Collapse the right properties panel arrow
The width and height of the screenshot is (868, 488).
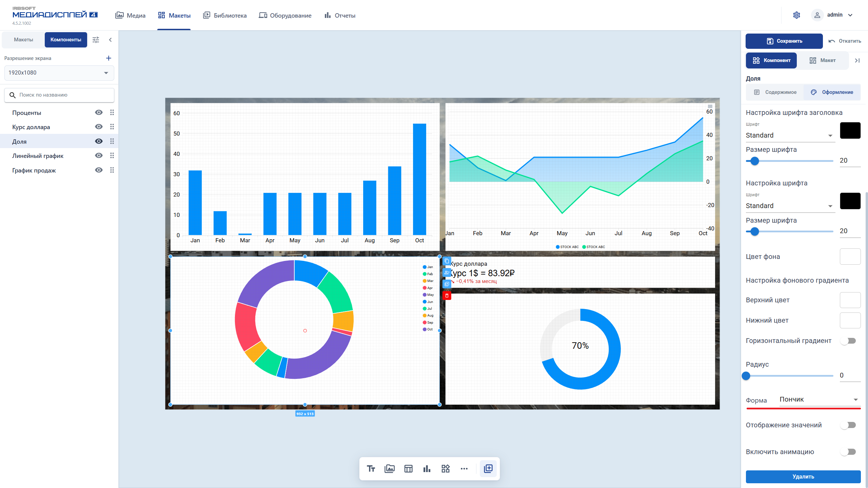point(857,60)
